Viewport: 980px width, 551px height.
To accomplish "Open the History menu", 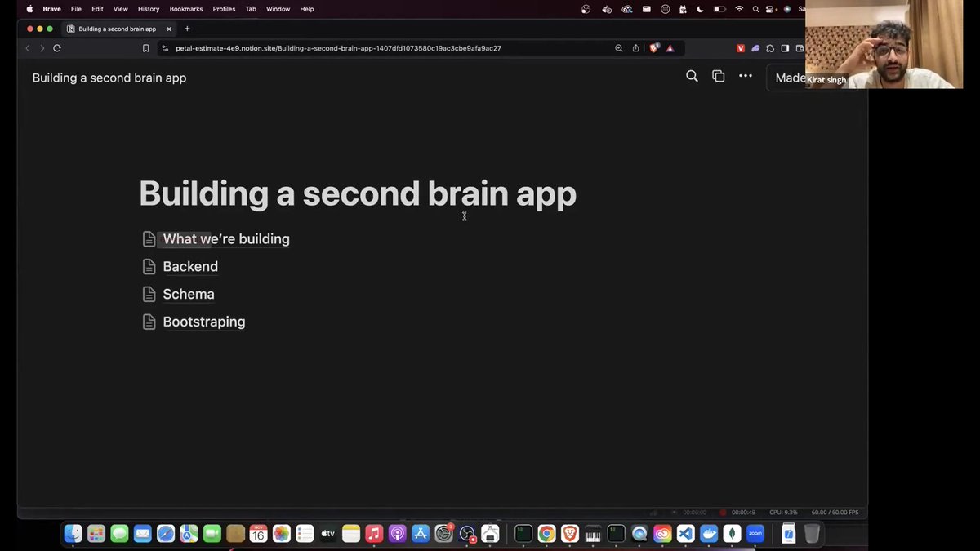I will 149,9.
